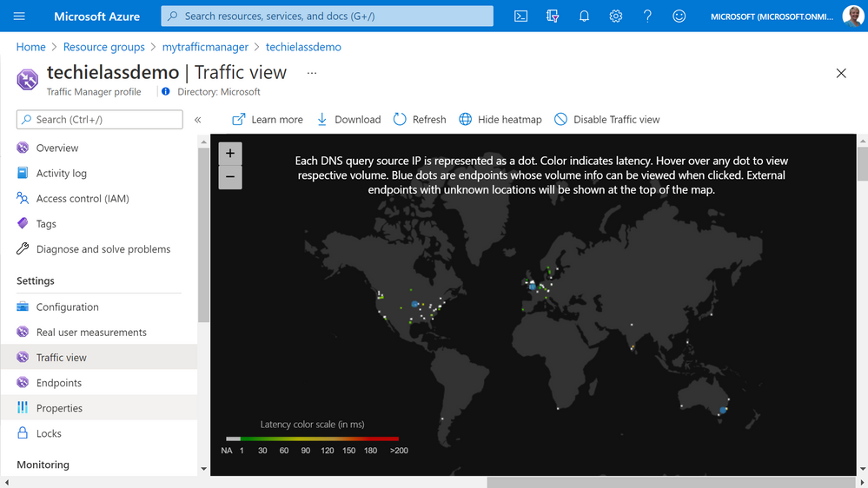The image size is (868, 488).
Task: Open Directories and subscriptions filter icon
Action: 553,16
